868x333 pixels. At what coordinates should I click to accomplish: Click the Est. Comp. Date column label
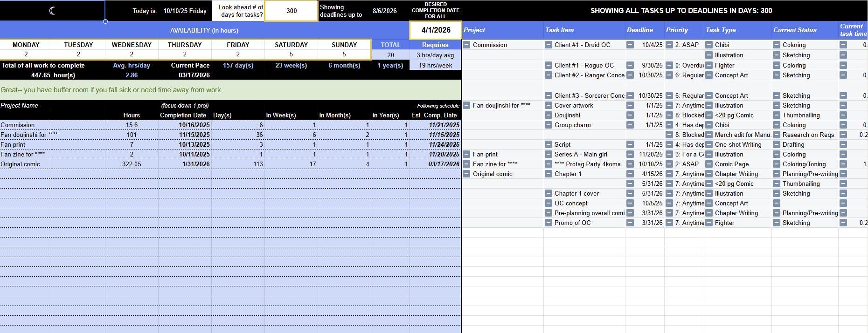pyautogui.click(x=434, y=116)
